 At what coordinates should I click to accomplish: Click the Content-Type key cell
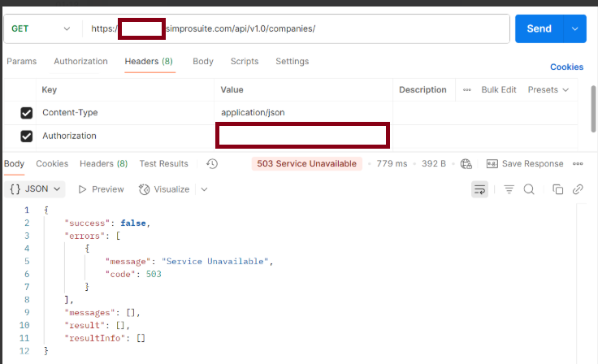coord(125,113)
